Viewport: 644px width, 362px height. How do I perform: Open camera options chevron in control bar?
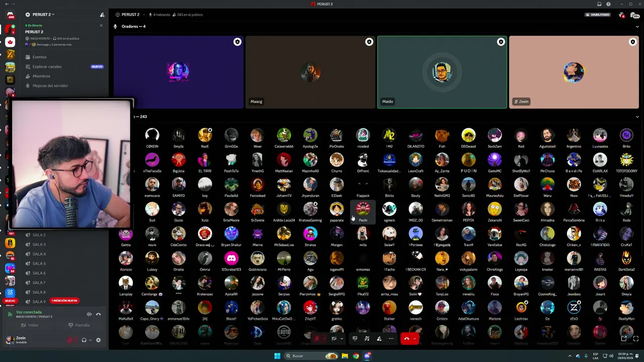(342, 339)
